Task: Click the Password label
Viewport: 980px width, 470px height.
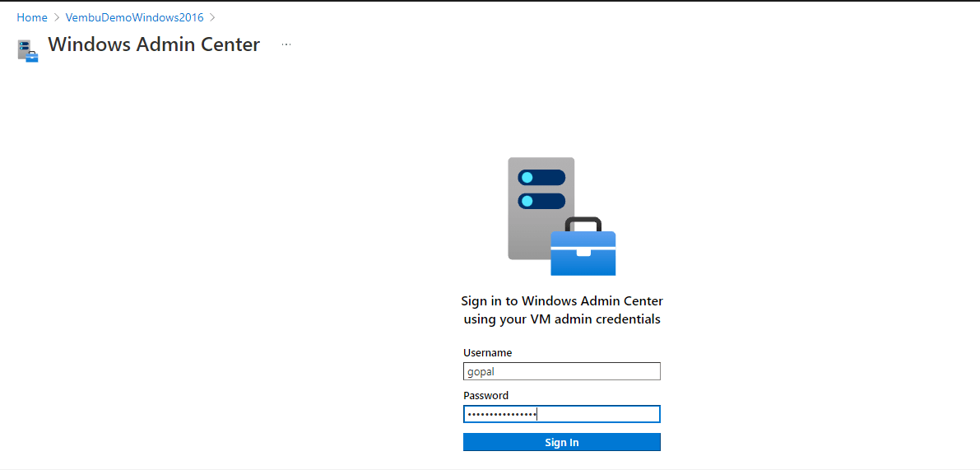Action: coord(485,395)
